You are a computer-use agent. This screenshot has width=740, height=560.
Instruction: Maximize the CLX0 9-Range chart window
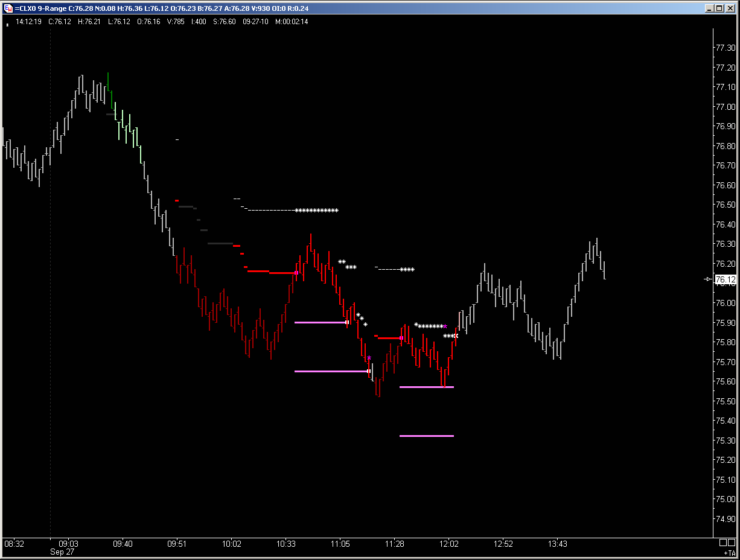coord(719,8)
